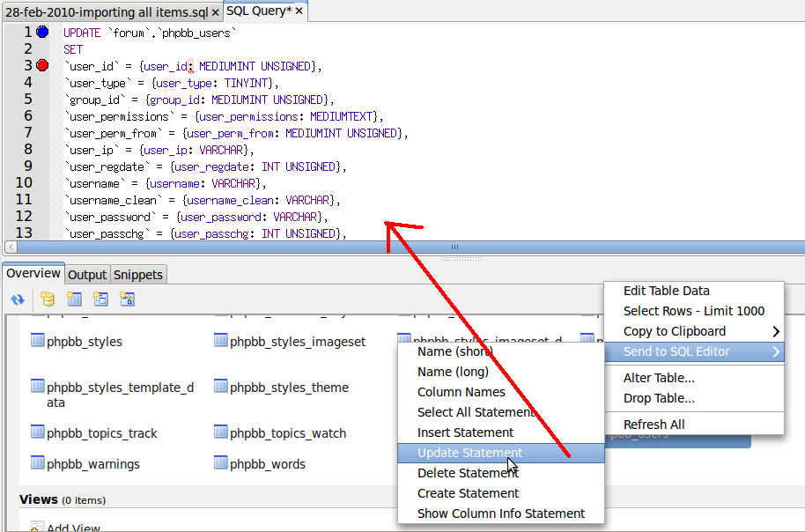The height and width of the screenshot is (532, 805).
Task: Select the phpbb_styles_template_data table icon
Action: [38, 386]
